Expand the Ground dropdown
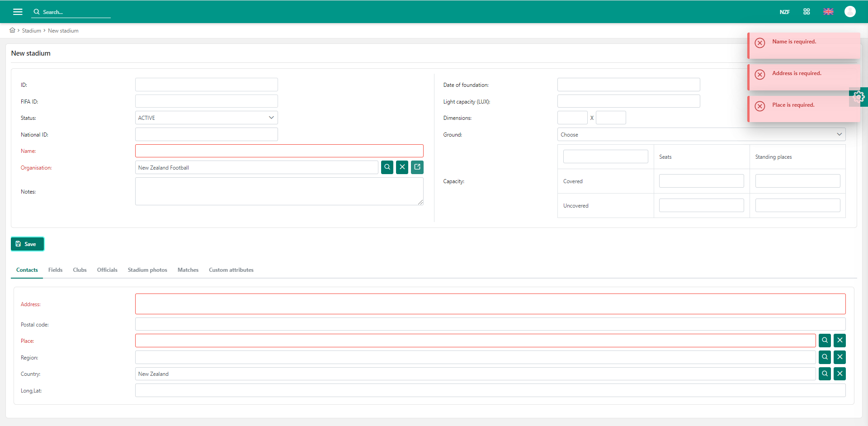 701,134
